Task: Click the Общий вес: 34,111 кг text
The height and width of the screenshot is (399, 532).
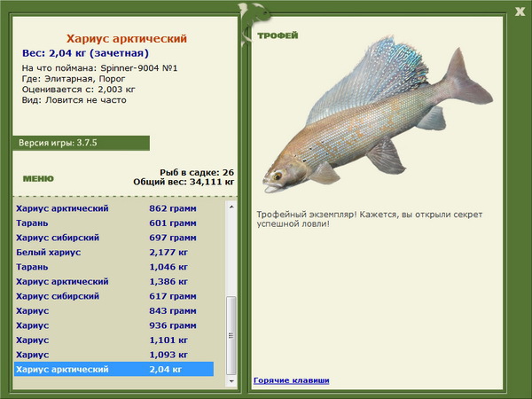Action: point(184,182)
